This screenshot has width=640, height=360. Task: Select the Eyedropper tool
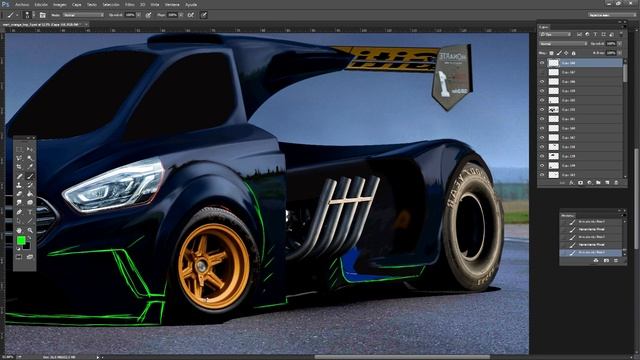tap(30, 167)
